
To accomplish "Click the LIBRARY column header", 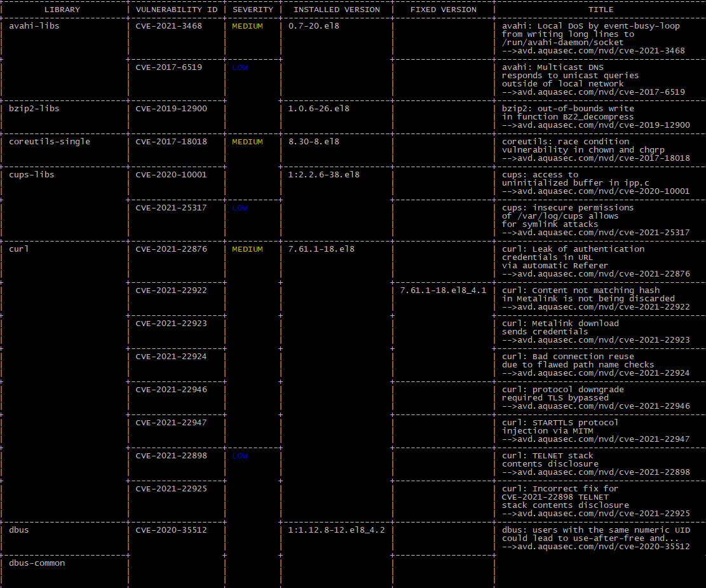I will coord(62,10).
